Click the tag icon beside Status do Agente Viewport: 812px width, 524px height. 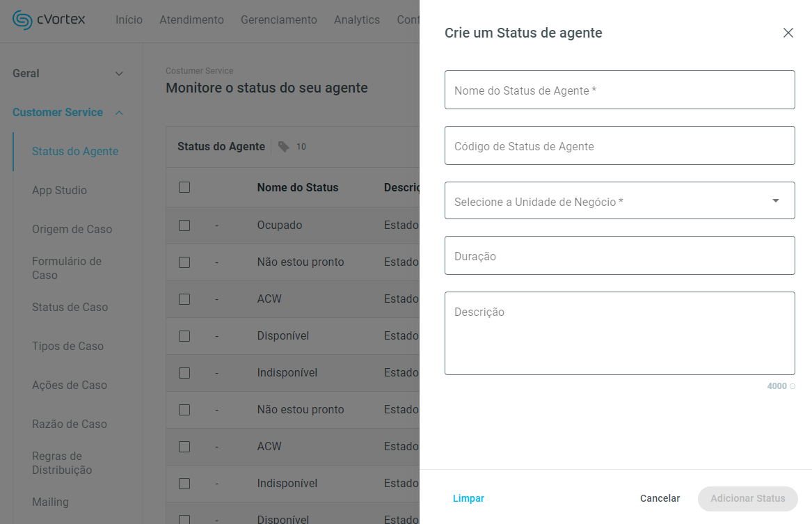pyautogui.click(x=283, y=147)
